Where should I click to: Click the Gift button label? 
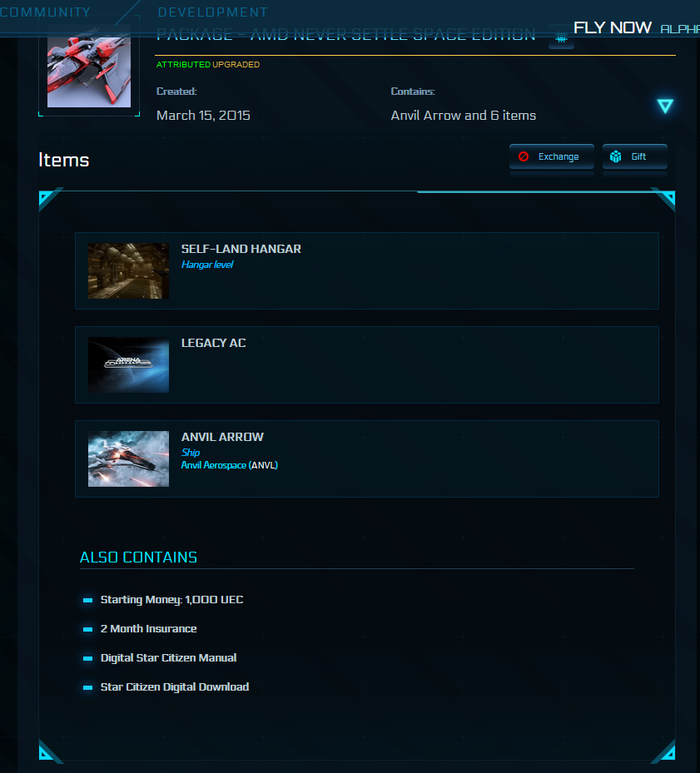(x=638, y=156)
